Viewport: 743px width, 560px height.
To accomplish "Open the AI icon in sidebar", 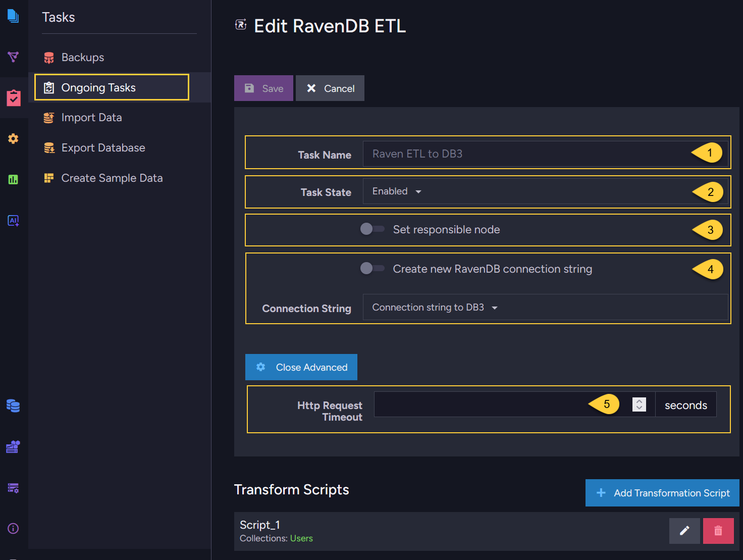I will tap(13, 220).
